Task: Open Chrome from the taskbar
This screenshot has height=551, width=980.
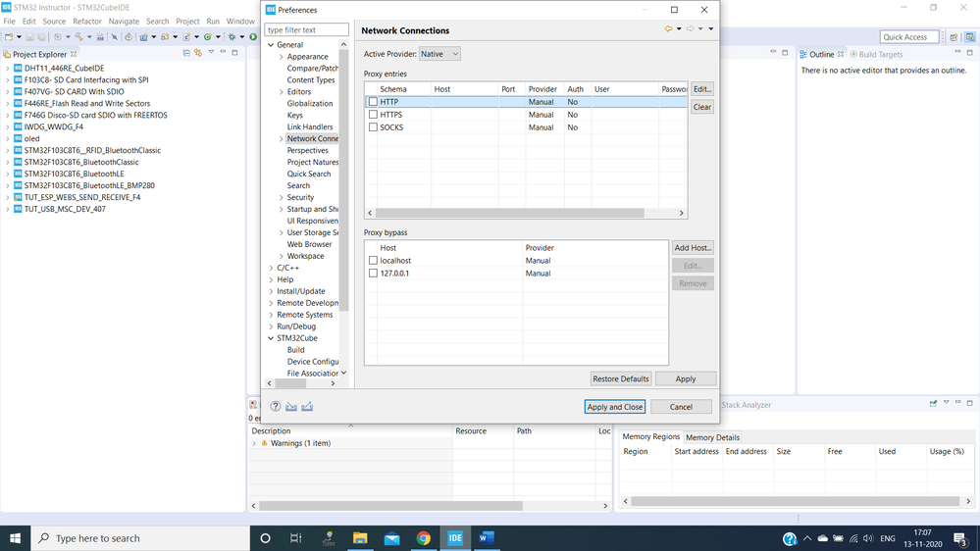Action: tap(423, 538)
